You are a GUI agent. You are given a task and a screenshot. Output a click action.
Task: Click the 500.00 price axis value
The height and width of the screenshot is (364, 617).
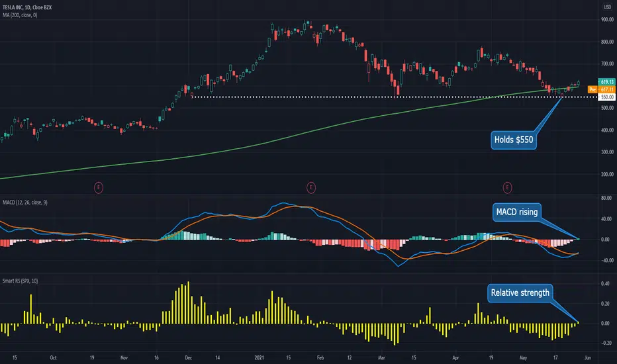607,108
